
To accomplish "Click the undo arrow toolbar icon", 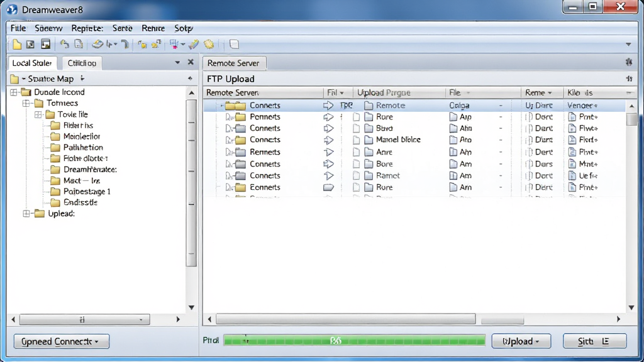I will pyautogui.click(x=65, y=45).
